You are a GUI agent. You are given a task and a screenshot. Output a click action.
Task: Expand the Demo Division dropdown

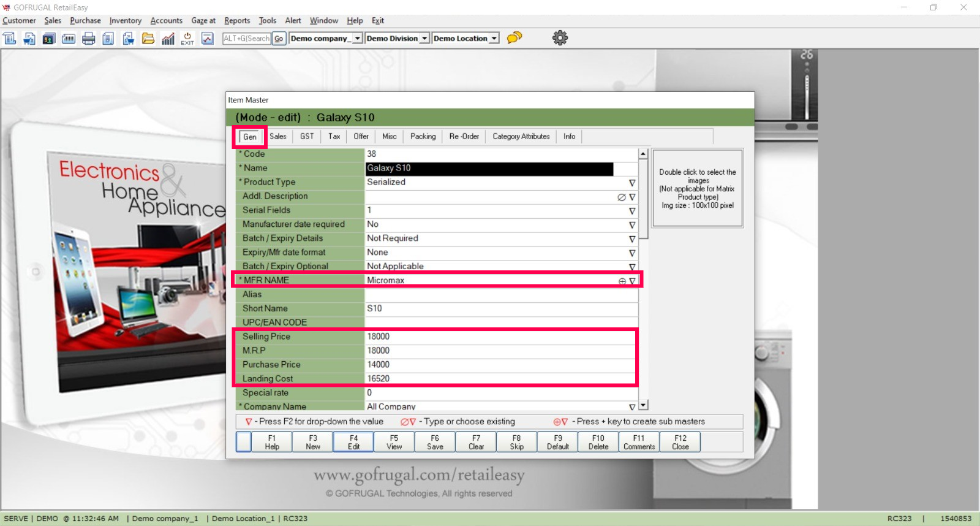point(424,39)
